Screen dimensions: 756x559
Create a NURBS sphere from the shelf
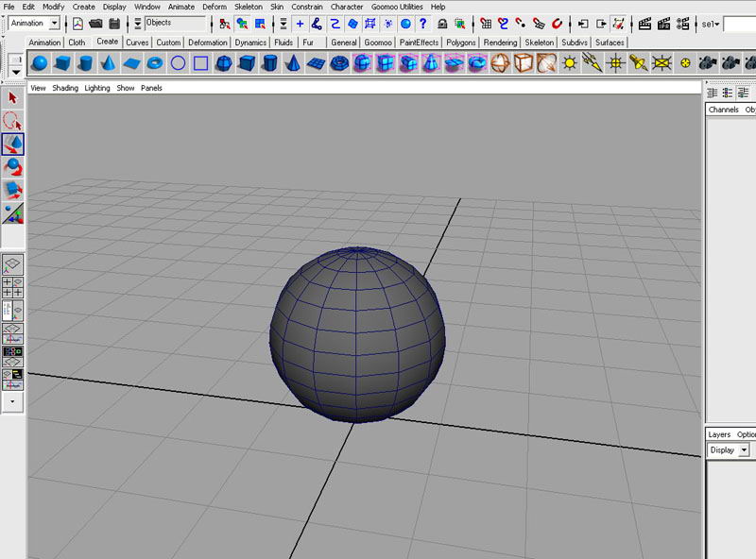40,63
